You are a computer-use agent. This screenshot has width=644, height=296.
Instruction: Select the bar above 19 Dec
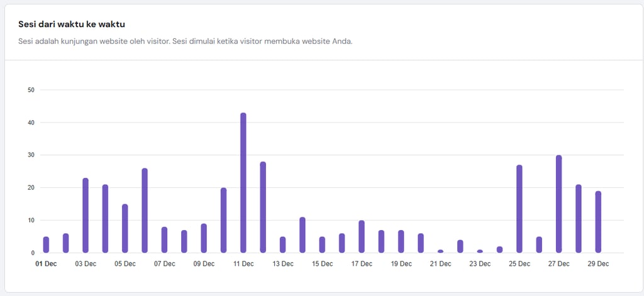pos(401,242)
